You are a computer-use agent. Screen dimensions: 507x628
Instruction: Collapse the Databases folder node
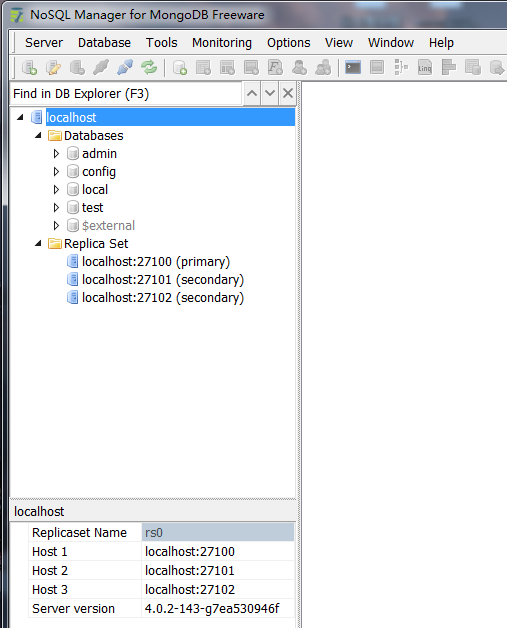tap(38, 135)
